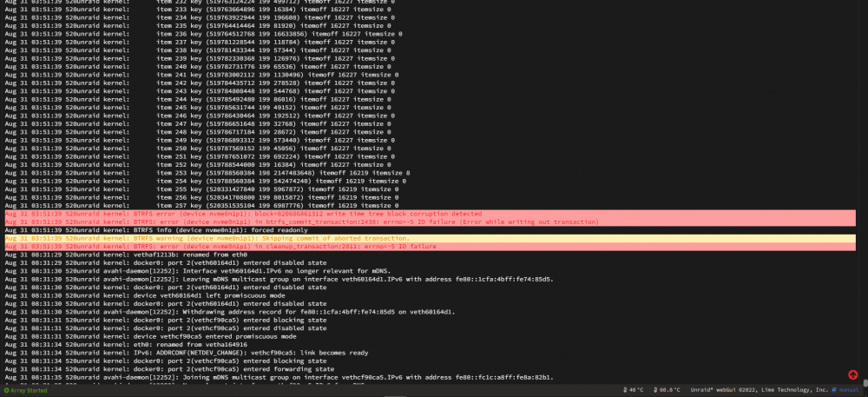
Task: Click the 'item 248 key' log line
Action: click(x=200, y=132)
